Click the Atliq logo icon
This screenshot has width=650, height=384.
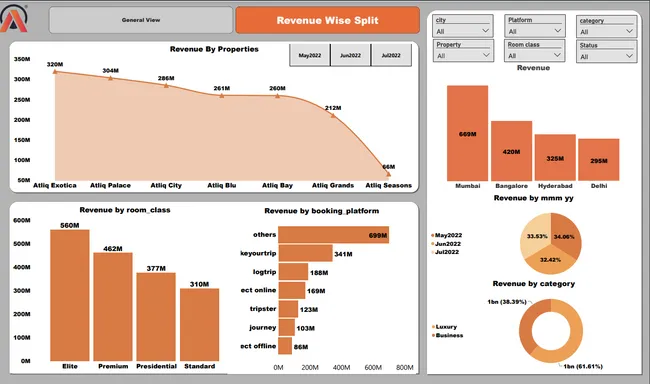tap(14, 18)
